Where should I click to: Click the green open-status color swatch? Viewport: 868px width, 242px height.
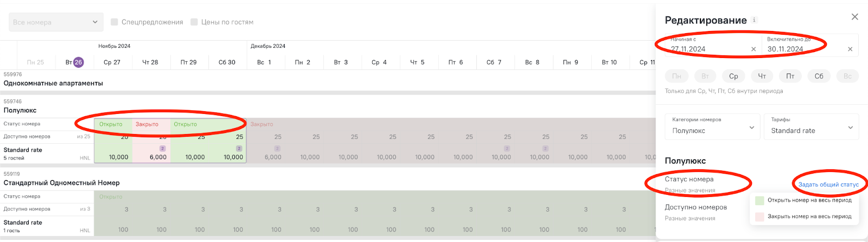(759, 200)
